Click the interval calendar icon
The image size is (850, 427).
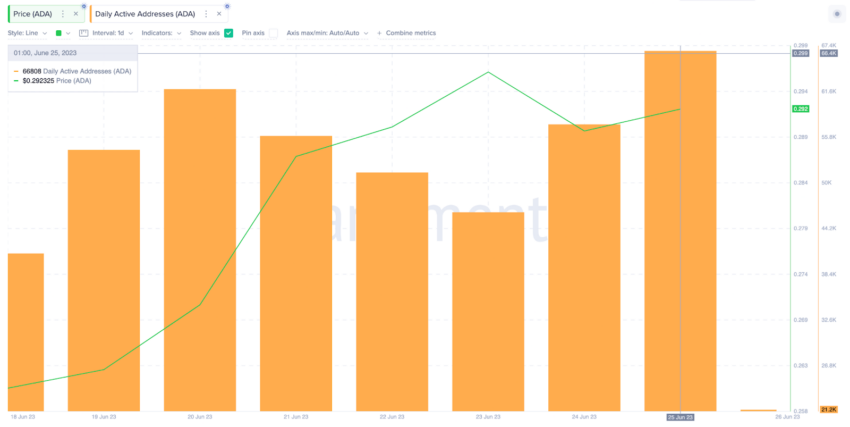pyautogui.click(x=83, y=33)
